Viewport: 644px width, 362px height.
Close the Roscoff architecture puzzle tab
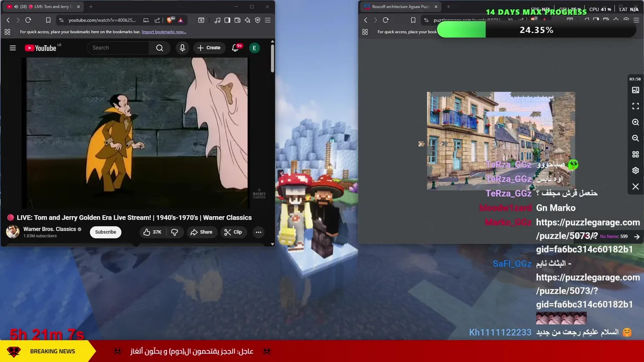point(436,7)
